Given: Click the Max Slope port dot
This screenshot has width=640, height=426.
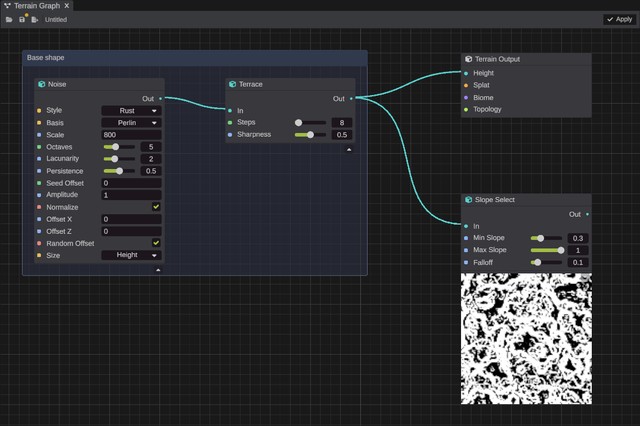Looking at the screenshot, I should click(466, 250).
